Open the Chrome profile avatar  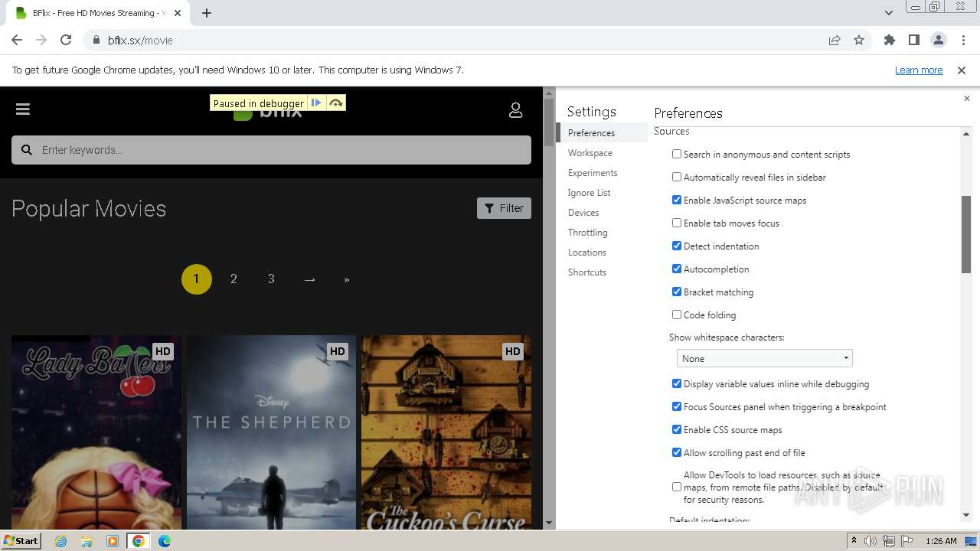coord(938,41)
